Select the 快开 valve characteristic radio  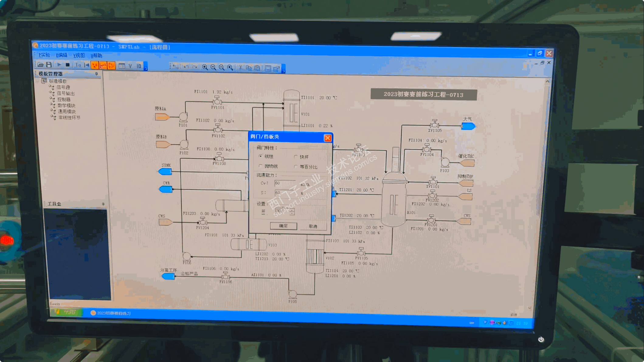tap(296, 157)
